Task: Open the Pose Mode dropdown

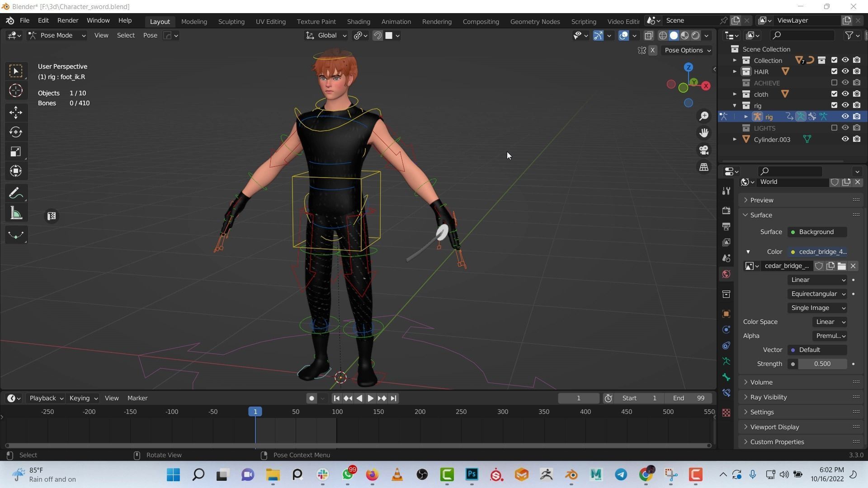Action: tap(57, 36)
